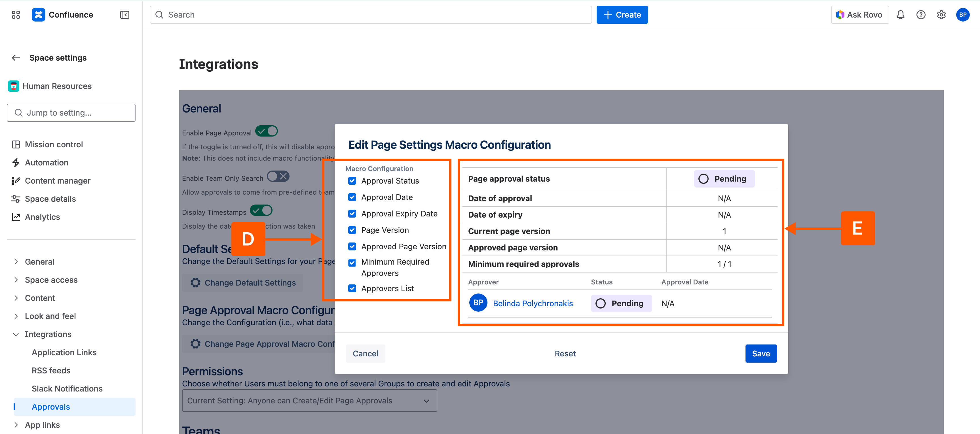Click the Confluence logo
Screen dimensions: 980x434
coord(39,15)
